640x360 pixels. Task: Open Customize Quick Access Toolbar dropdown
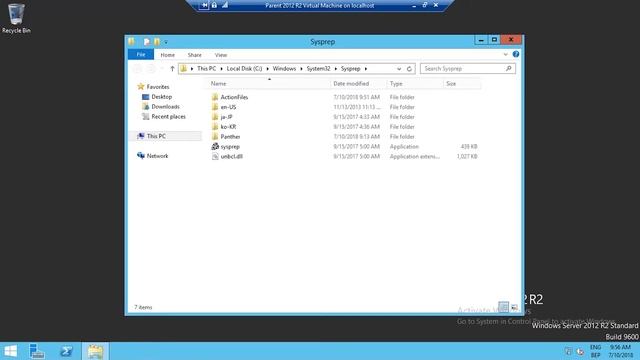166,42
